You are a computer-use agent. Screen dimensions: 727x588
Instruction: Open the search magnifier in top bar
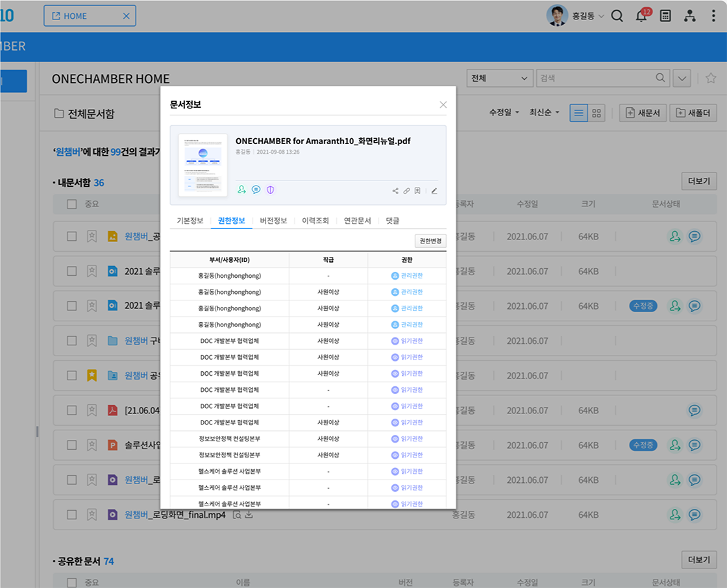(x=617, y=16)
